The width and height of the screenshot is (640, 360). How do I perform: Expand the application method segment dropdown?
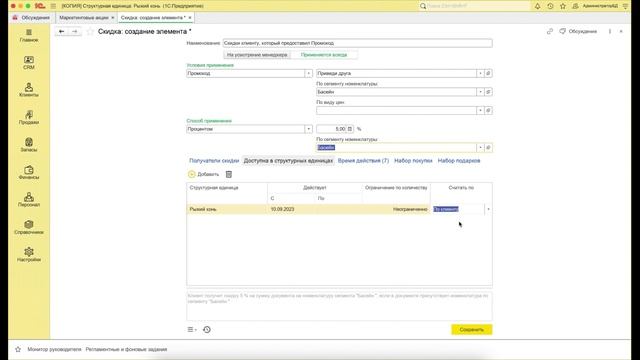click(x=480, y=148)
